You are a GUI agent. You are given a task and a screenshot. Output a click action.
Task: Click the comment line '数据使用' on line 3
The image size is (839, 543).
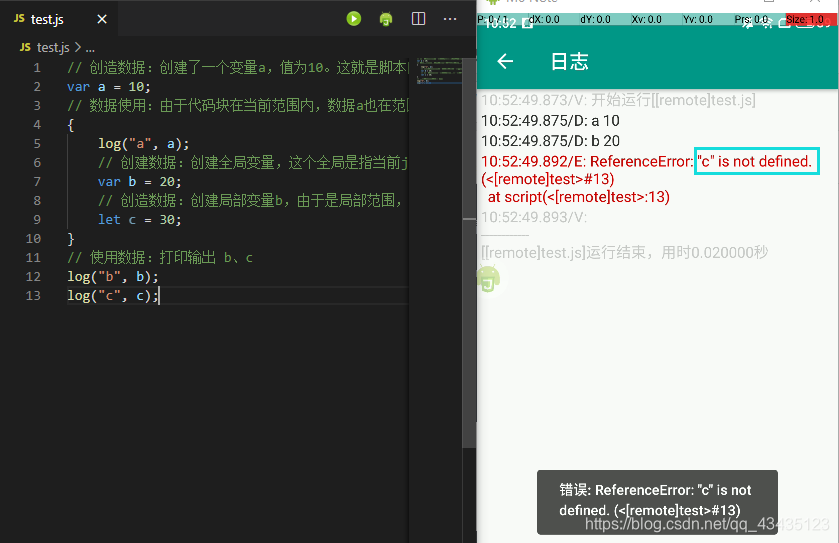238,105
